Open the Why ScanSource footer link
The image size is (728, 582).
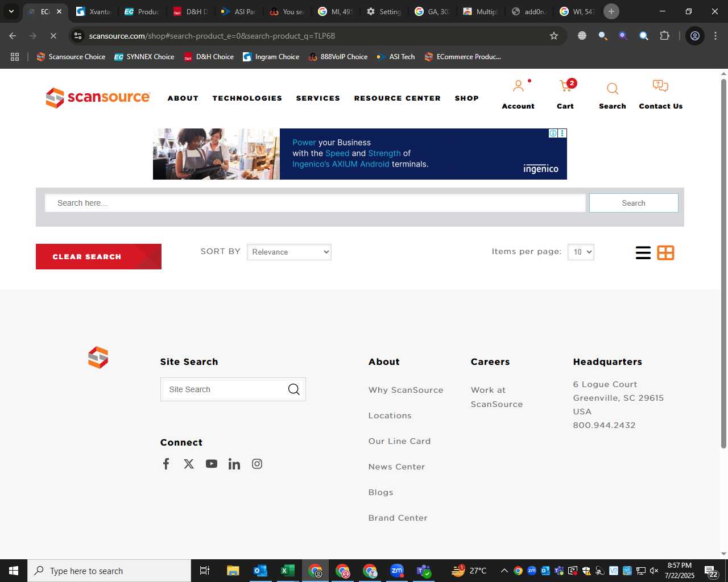click(406, 390)
